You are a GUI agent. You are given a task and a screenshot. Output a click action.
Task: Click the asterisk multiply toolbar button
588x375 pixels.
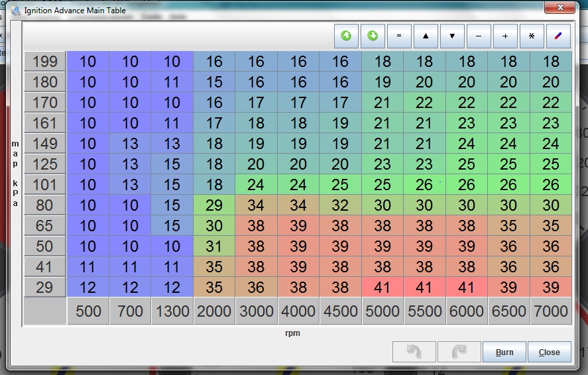[x=532, y=36]
